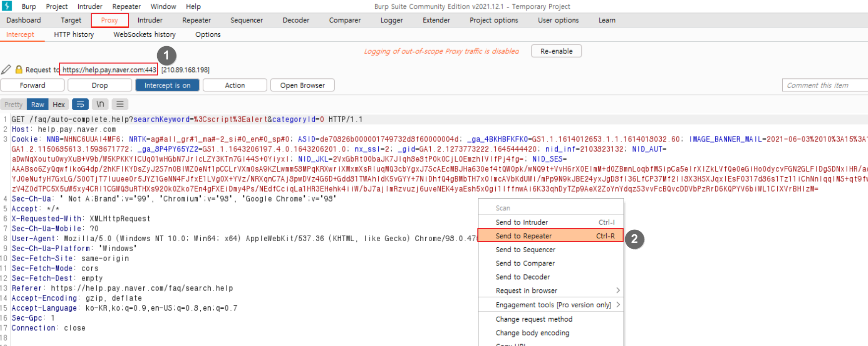This screenshot has height=346, width=868.
Task: Click the Accept-Encoding header line
Action: pyautogui.click(x=77, y=298)
